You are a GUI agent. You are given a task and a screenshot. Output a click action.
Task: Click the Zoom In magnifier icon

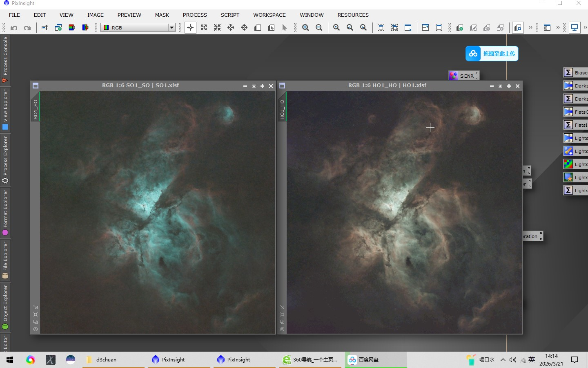click(x=305, y=27)
